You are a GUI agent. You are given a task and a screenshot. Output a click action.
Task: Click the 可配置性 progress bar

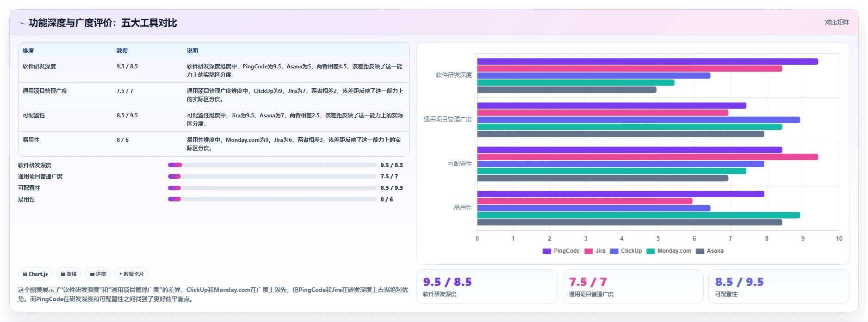tap(272, 188)
